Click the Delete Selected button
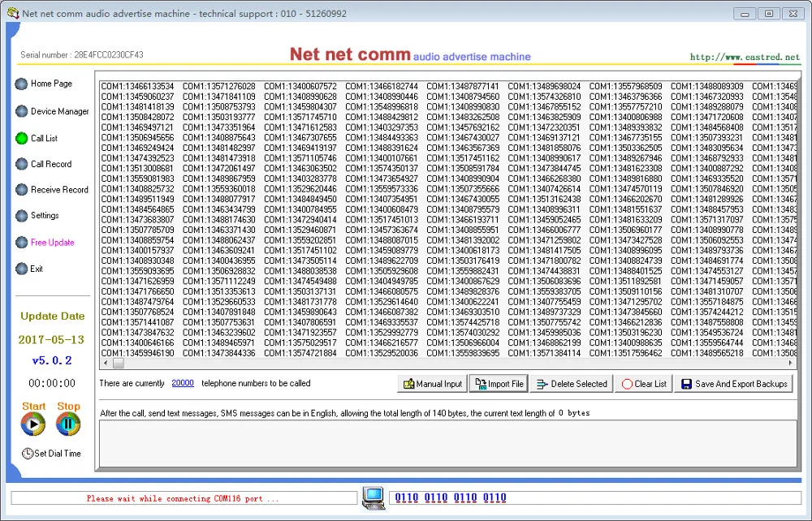 tap(571, 384)
